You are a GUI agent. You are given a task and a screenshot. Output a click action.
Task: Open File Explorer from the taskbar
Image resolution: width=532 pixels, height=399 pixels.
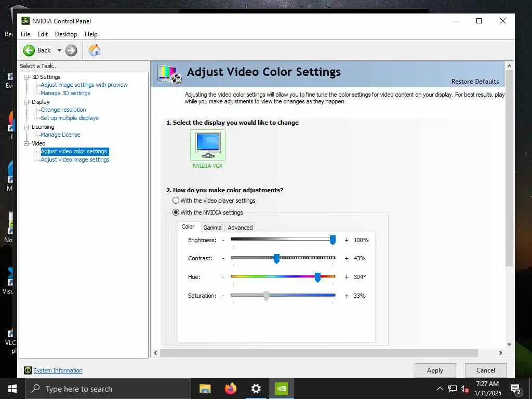tap(205, 389)
